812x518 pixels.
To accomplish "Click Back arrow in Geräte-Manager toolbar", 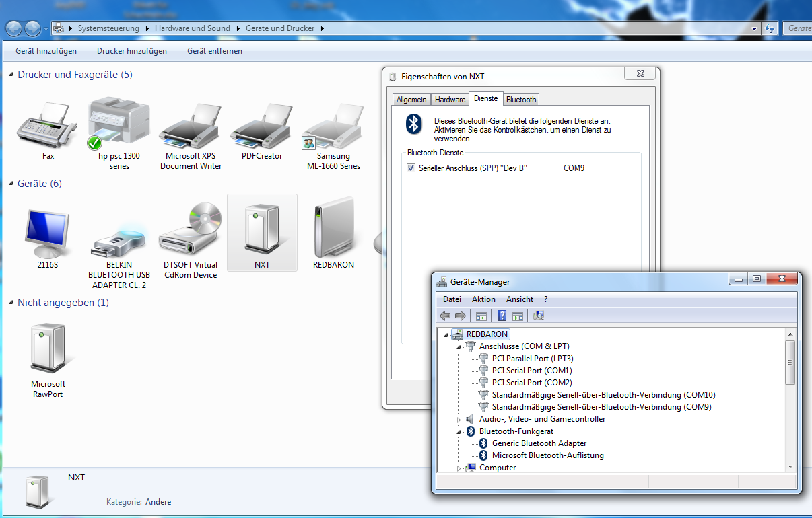I will click(x=445, y=316).
